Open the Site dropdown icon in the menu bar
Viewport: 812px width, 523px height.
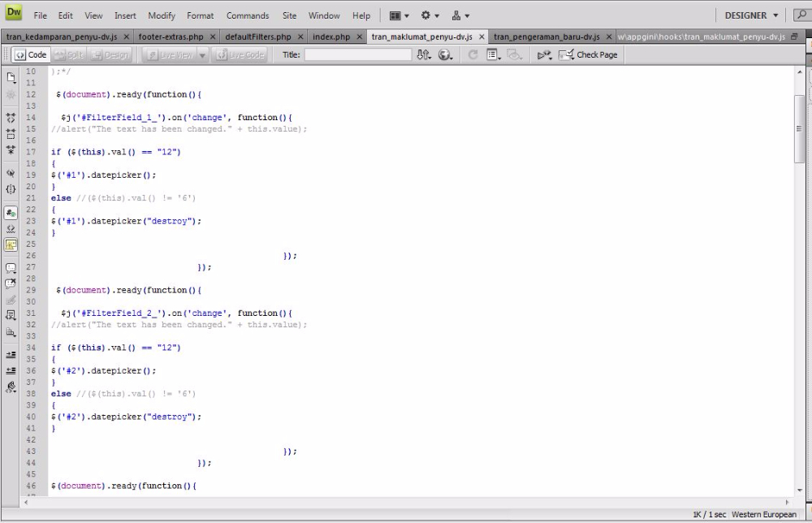(x=460, y=15)
